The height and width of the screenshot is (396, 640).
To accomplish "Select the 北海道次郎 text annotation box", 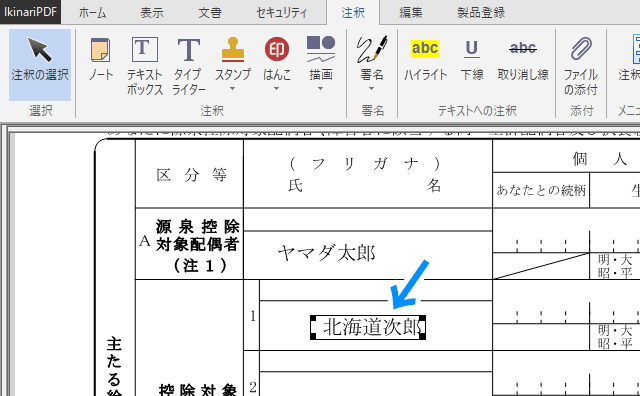I will point(368,327).
